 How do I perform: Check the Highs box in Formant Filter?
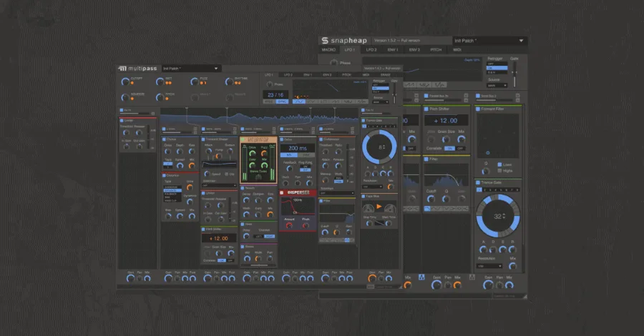pyautogui.click(x=499, y=171)
